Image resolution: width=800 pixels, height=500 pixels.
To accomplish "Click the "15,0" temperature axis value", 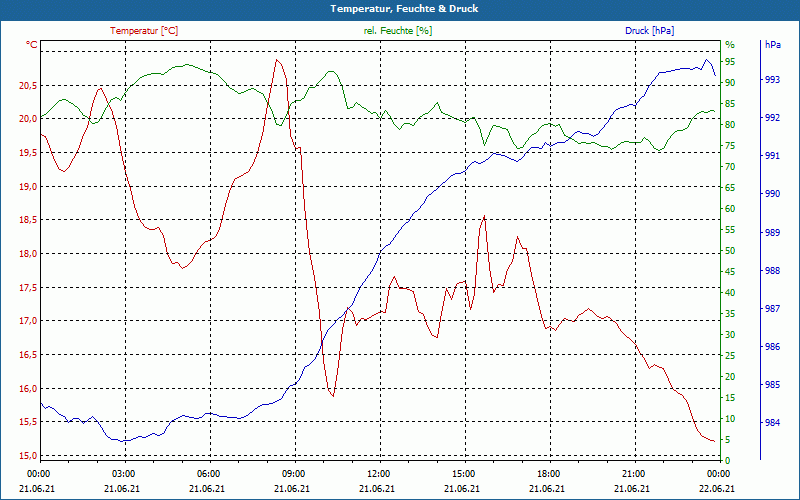I will tap(28, 456).
